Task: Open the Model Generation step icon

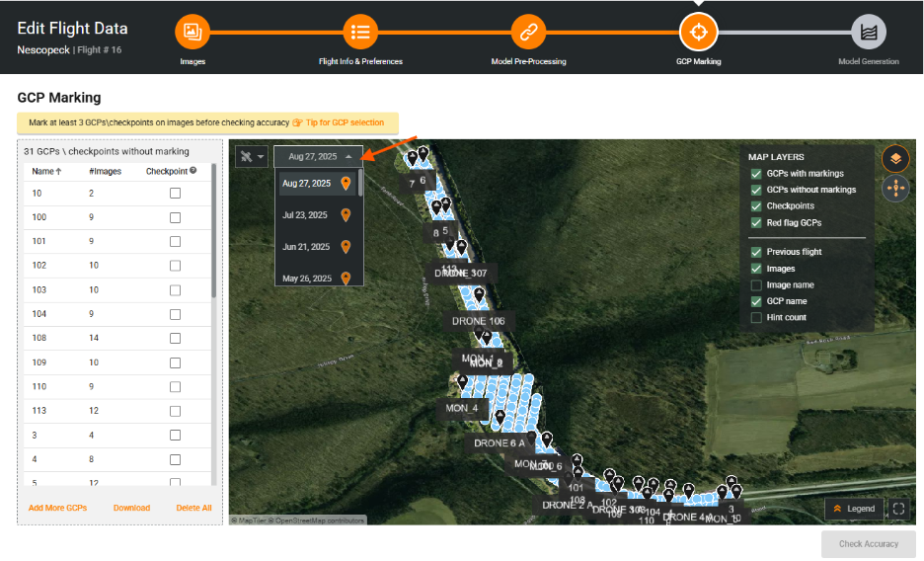Action: tap(868, 32)
